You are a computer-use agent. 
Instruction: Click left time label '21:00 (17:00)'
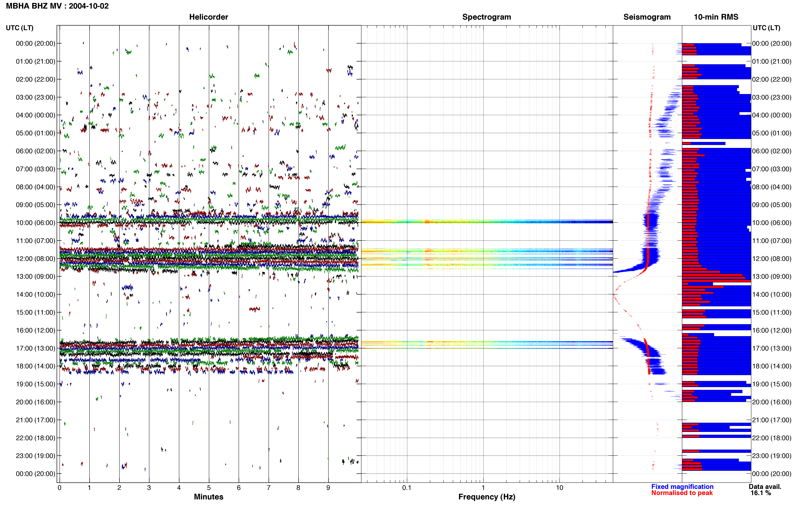pos(36,420)
